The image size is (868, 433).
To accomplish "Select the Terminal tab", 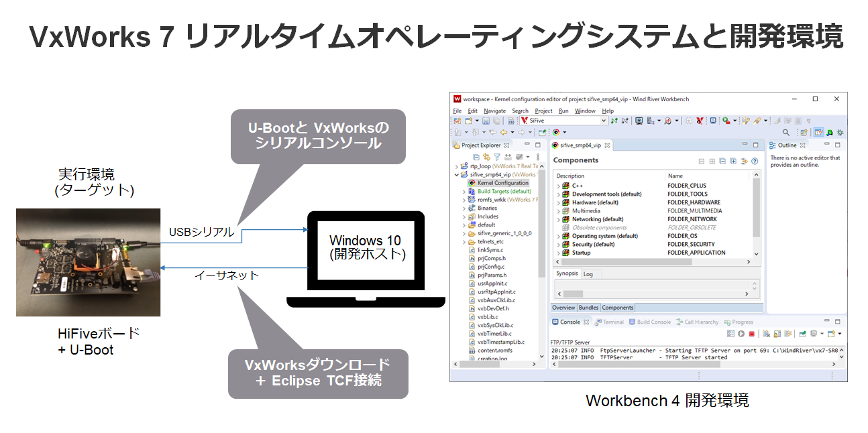I will (x=609, y=322).
